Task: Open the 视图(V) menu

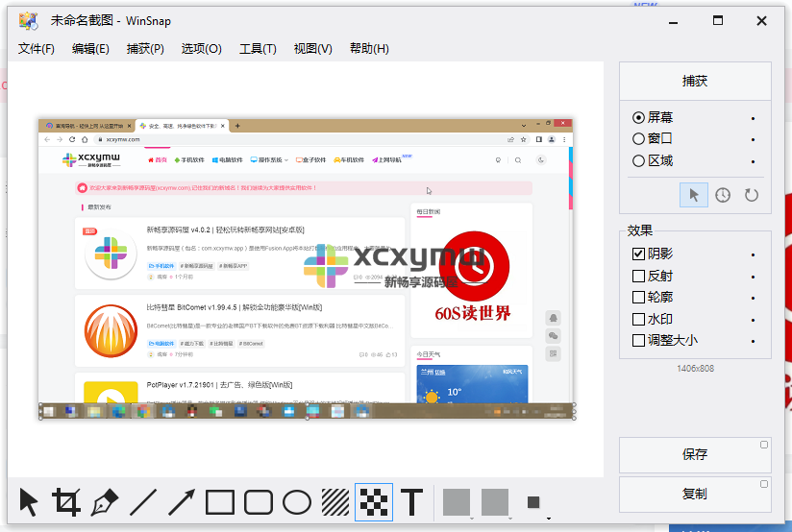Action: pyautogui.click(x=312, y=49)
